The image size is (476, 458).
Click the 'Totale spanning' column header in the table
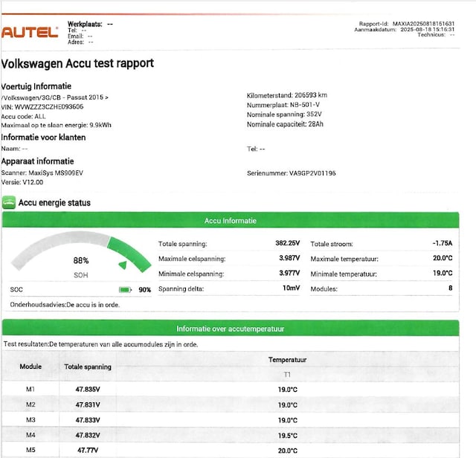coord(88,367)
